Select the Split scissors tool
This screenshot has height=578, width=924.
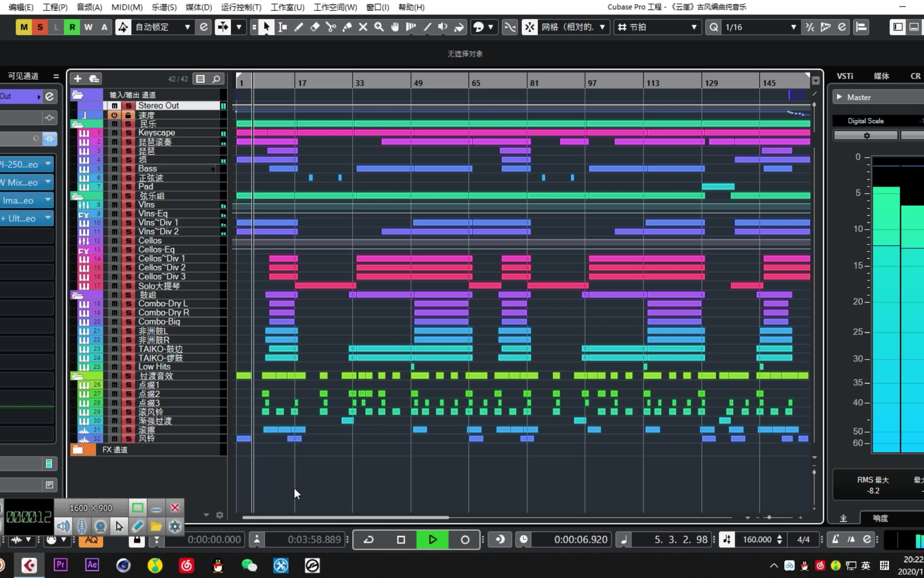(x=331, y=27)
